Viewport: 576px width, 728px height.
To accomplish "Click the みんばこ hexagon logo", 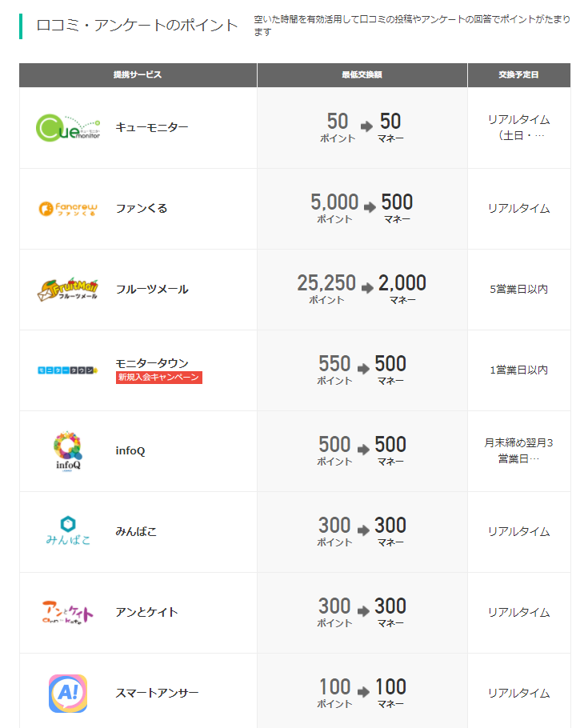I will 68,531.
